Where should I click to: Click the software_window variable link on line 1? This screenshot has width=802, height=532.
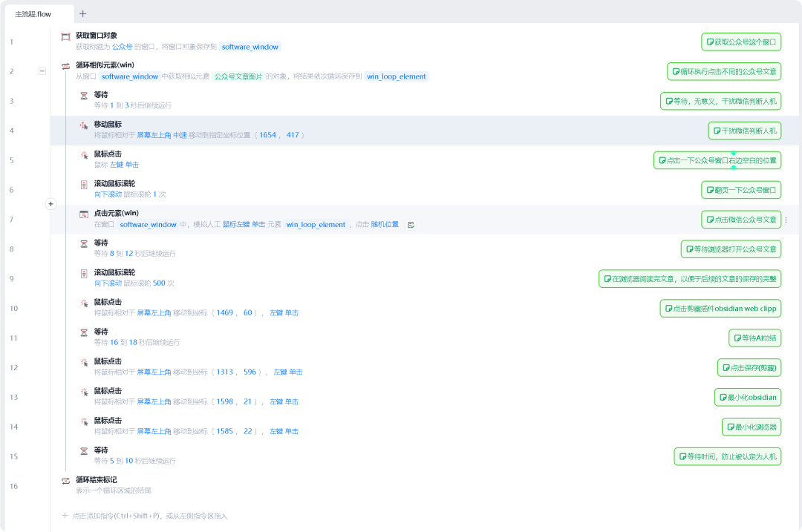pyautogui.click(x=250, y=46)
